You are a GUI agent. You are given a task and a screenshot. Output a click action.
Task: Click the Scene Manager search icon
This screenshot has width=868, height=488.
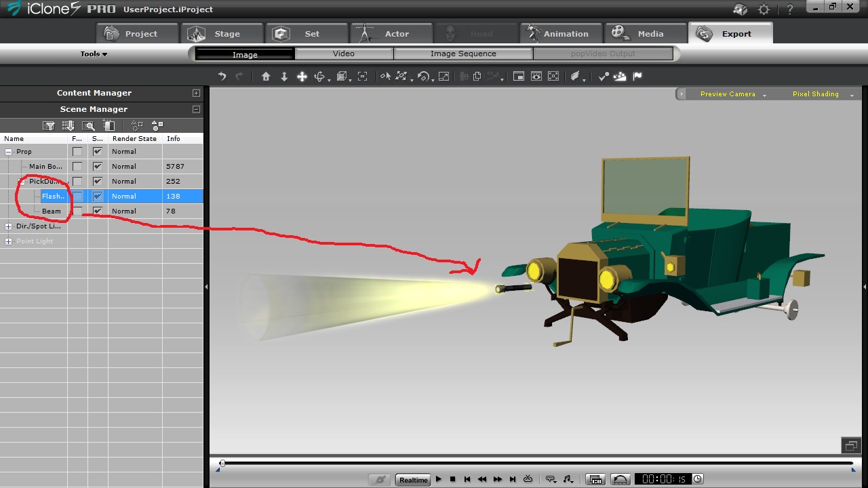click(x=88, y=125)
